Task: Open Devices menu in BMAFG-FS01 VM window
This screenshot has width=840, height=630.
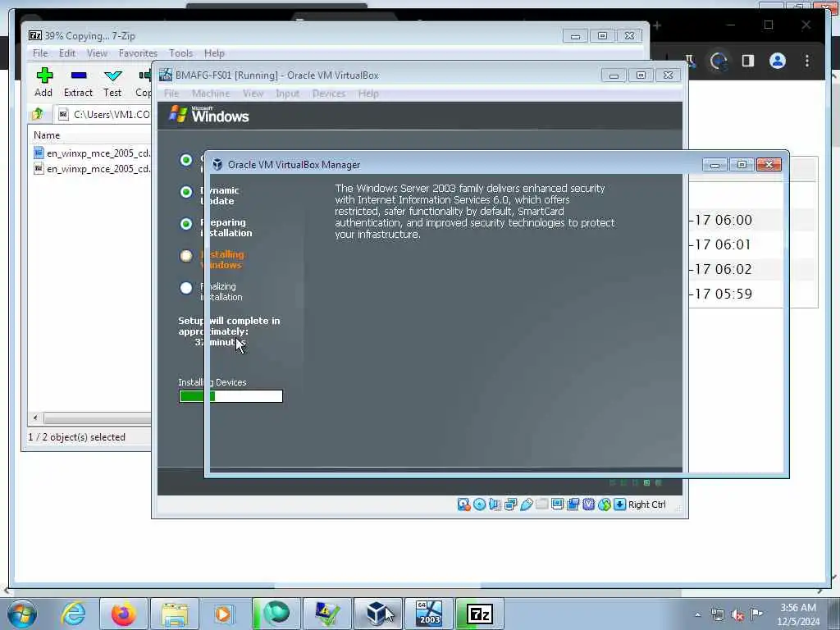Action: click(x=329, y=94)
